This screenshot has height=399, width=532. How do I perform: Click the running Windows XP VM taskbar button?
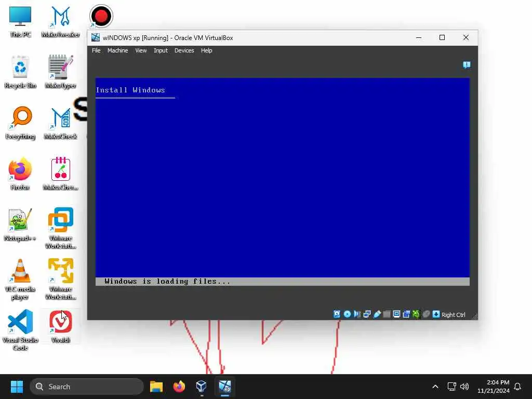pos(224,387)
